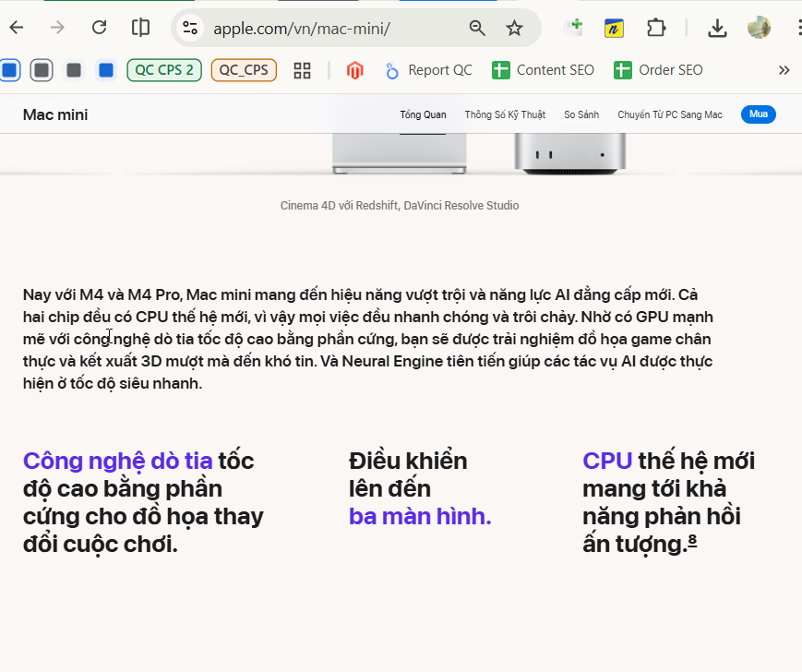Viewport: 802px width, 672px height.
Task: Open the Magento bookmark icon
Action: 354,70
